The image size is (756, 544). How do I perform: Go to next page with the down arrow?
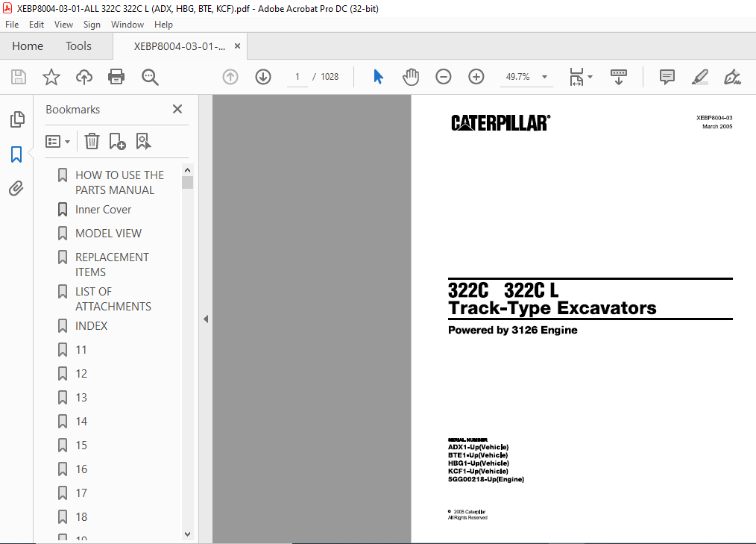pyautogui.click(x=263, y=77)
